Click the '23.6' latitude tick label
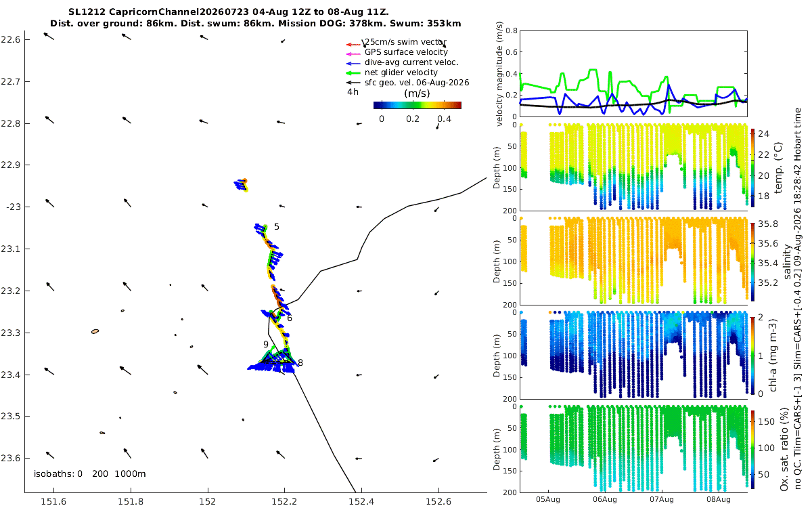The image size is (812, 508). pyautogui.click(x=11, y=458)
